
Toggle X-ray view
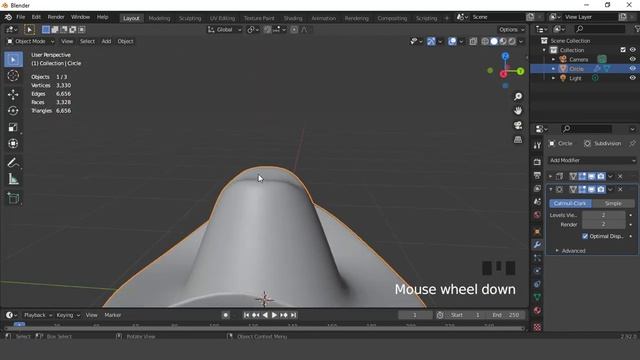pyautogui.click(x=473, y=41)
